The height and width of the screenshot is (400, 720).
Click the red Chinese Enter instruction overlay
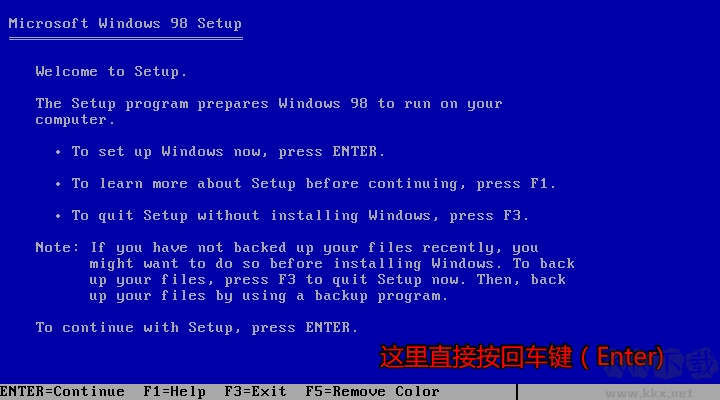pyautogui.click(x=522, y=357)
